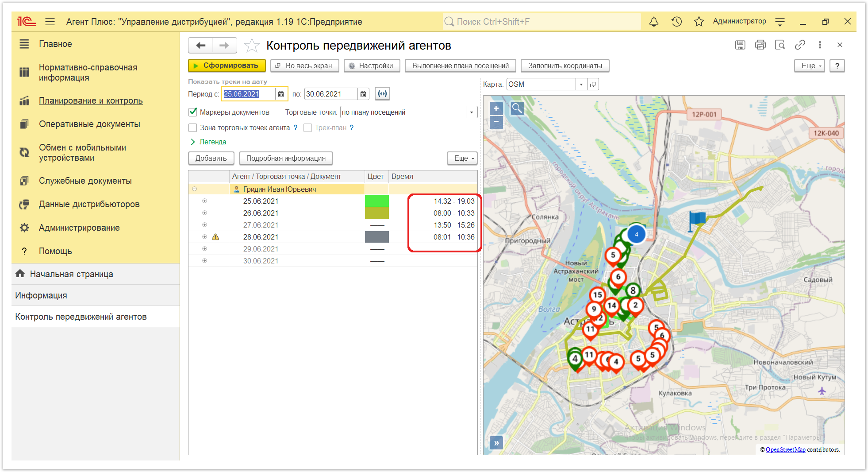The image size is (868, 472).
Task: Switch to Начальная страница tab
Action: [x=96, y=274]
